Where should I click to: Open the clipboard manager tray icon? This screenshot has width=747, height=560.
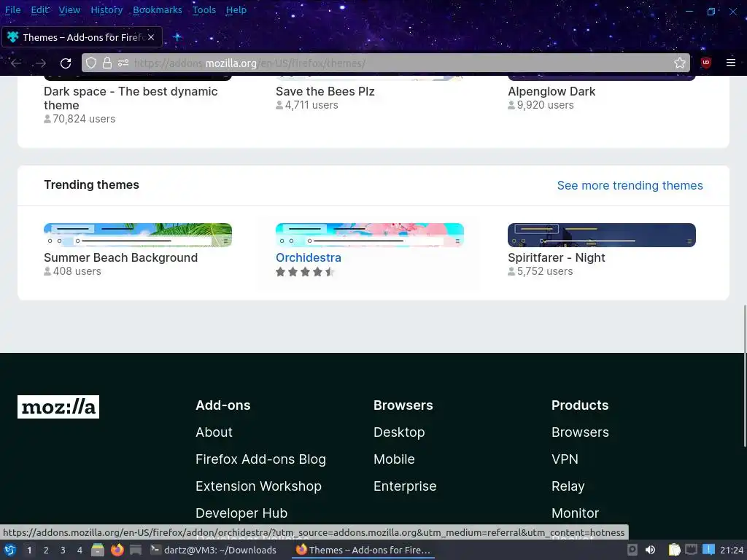(x=675, y=550)
